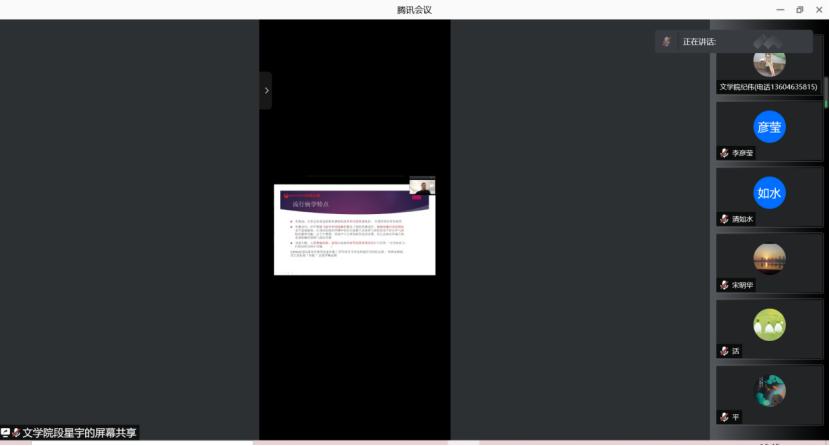830x446 pixels.
Task: Click the 文学院纪伟 participant name label
Action: 768,87
